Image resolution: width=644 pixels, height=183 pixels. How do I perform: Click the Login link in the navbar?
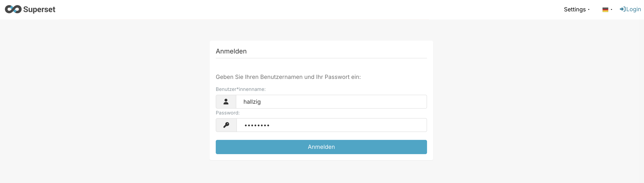[632, 9]
